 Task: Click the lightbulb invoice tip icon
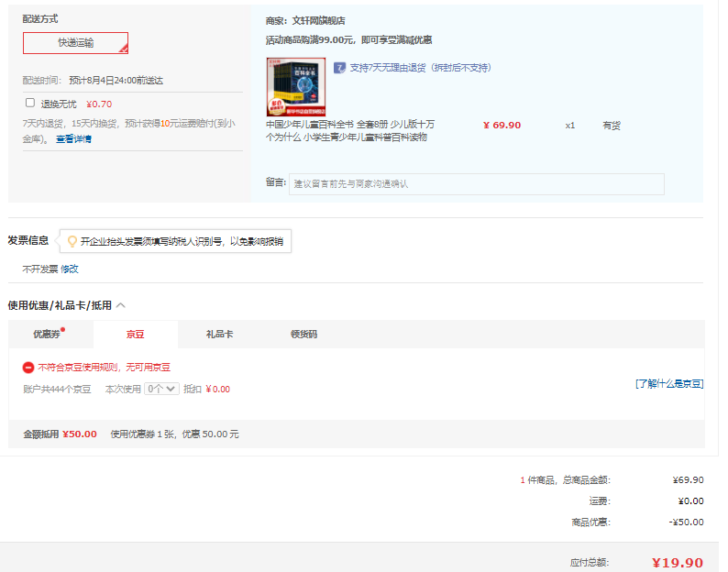72,241
